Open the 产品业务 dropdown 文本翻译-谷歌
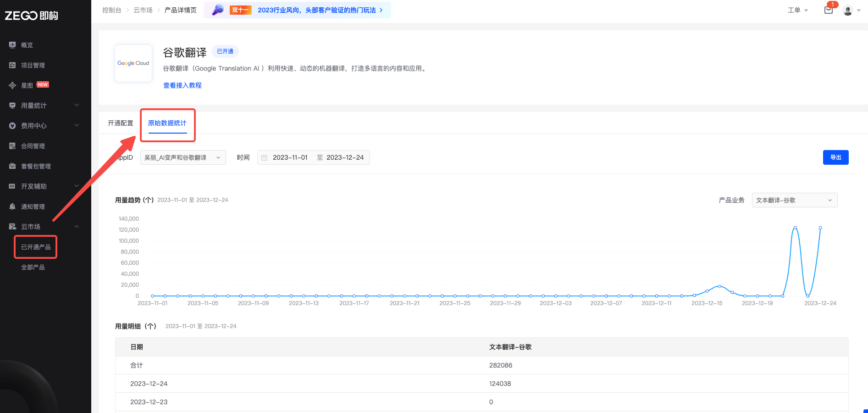The height and width of the screenshot is (413, 868). point(795,200)
